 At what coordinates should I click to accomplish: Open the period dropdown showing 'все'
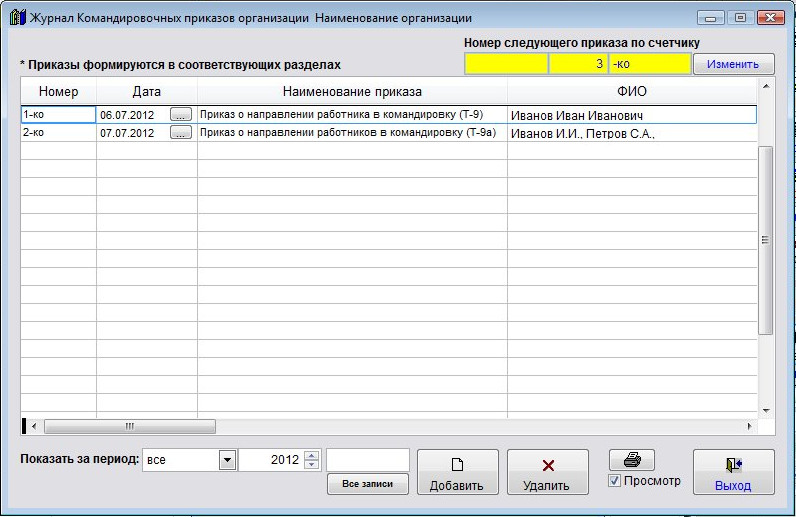[x=227, y=460]
